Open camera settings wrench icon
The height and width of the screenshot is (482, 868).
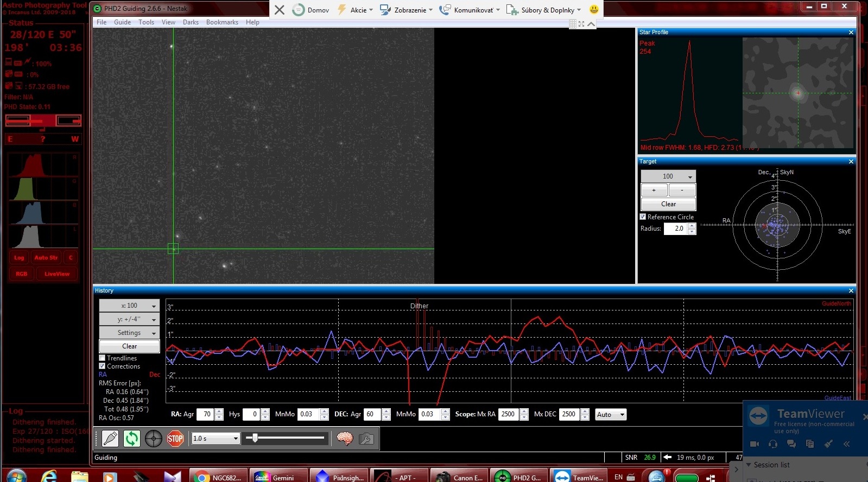click(366, 439)
